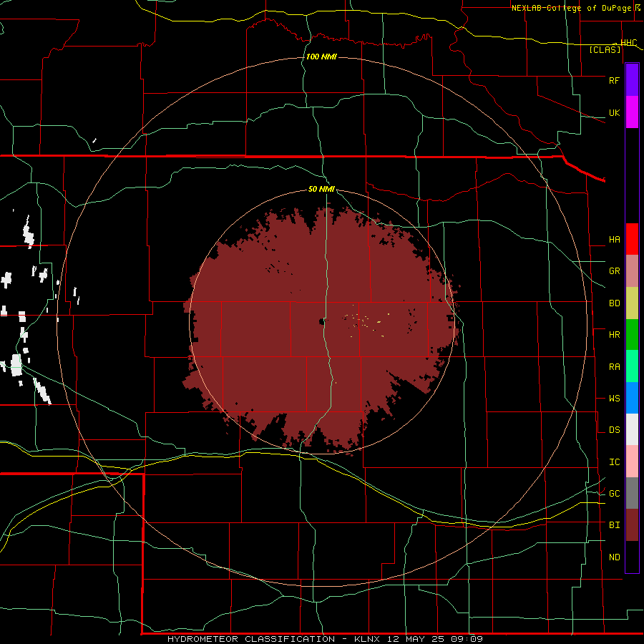Click the BI legend label

coord(614,525)
